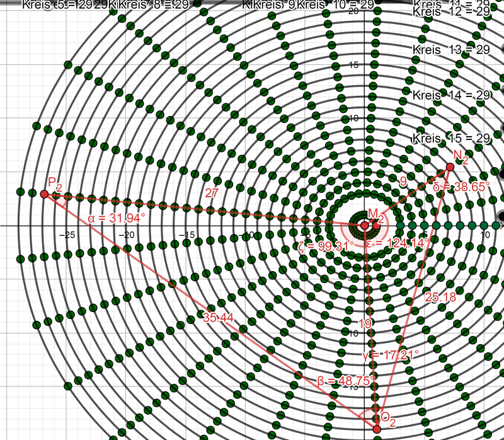Viewport: 504px width, 440px height.
Task: Click the text "Kreis 14 = 29"
Action: tap(451, 95)
